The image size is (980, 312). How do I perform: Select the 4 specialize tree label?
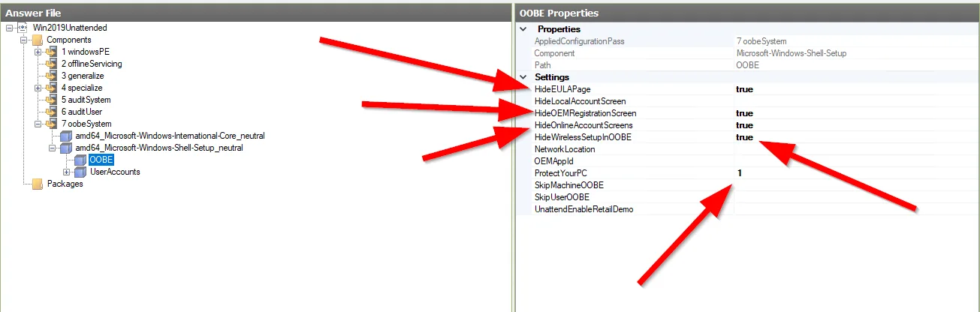(x=82, y=88)
